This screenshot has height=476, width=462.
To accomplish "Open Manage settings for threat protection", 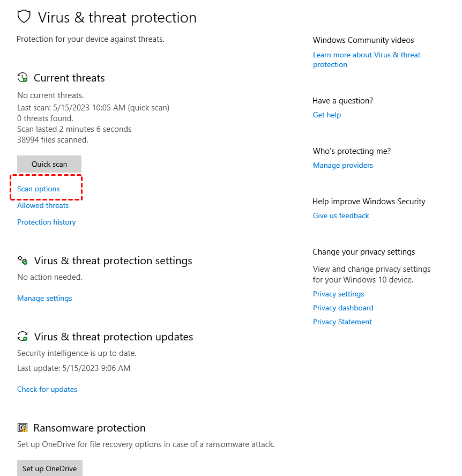I will 44,298.
